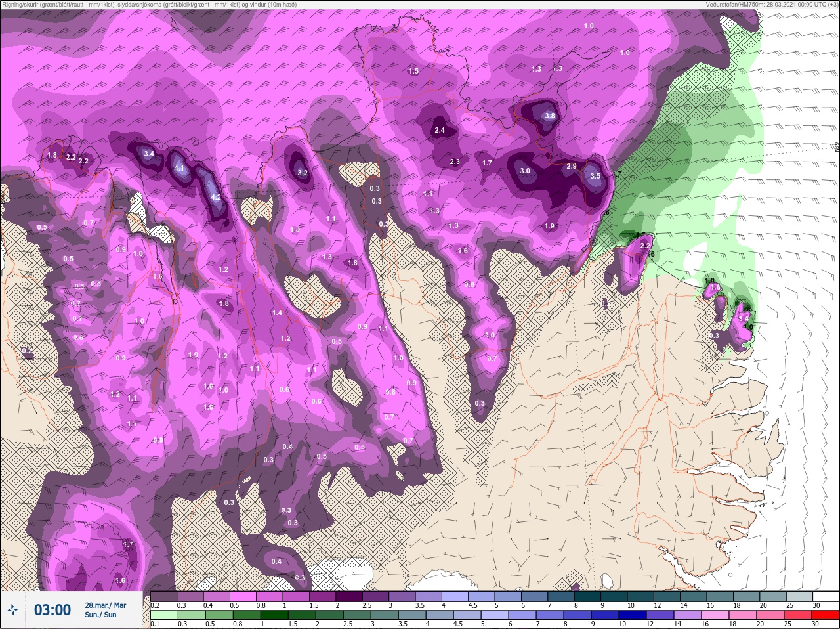Screen dimensions: 840x629
Task: Pick the bright red swatch at 30 in lower legend
Action: click(825, 615)
